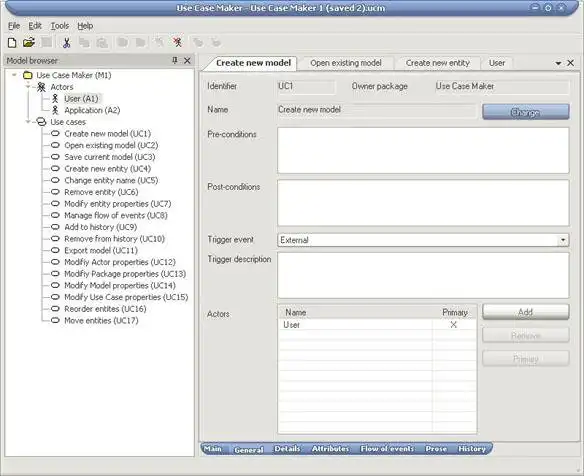
Task: Select Modify entity properties (UC7) item
Action: [x=118, y=204]
